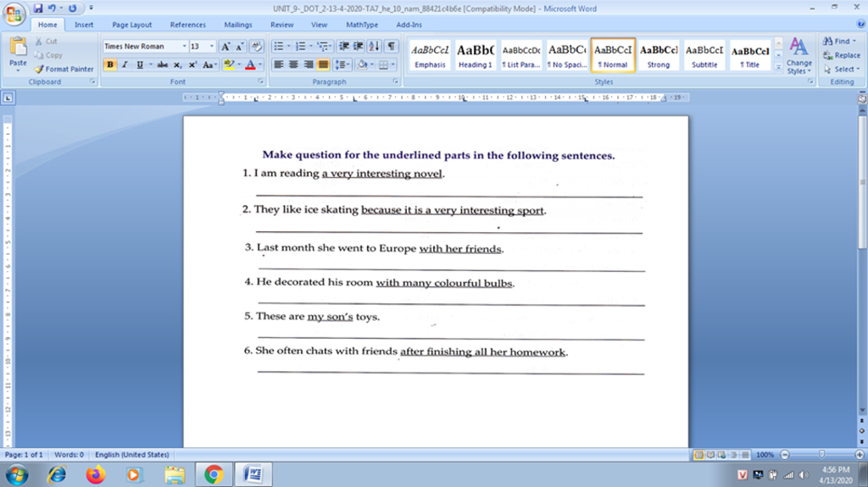
Task: Click Replace in Editing group
Action: (842, 55)
